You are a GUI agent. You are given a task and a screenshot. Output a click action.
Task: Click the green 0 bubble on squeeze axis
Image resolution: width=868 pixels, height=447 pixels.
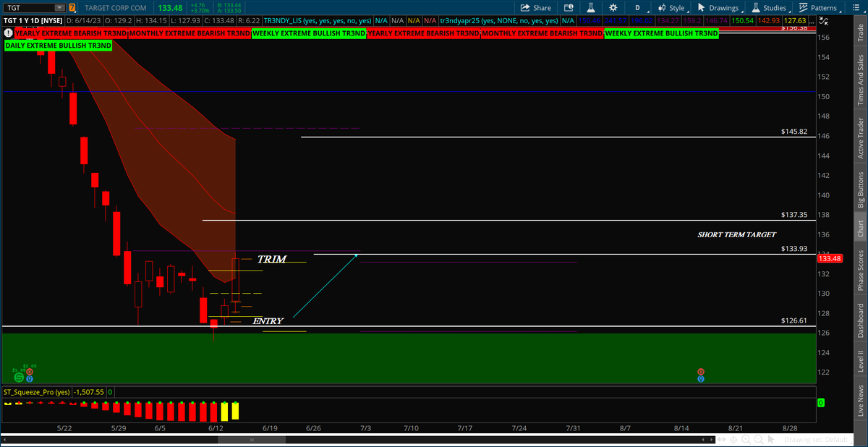pyautogui.click(x=821, y=402)
